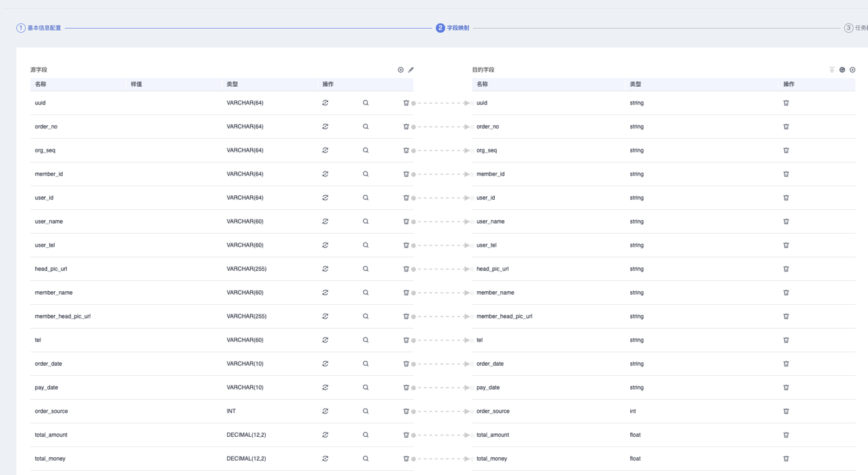Click the mapping arrow end at head_pic_url
The height and width of the screenshot is (475, 868).
[x=467, y=269]
